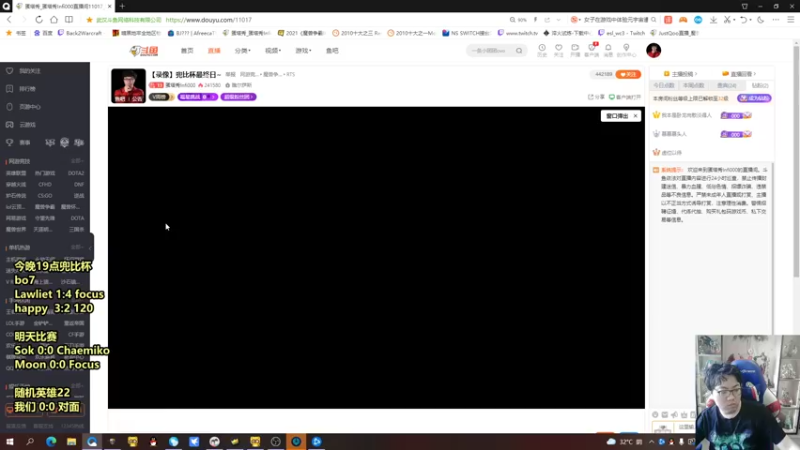Open the dark V badge under streamer name
Screen dimensions: 800x450
161,97
